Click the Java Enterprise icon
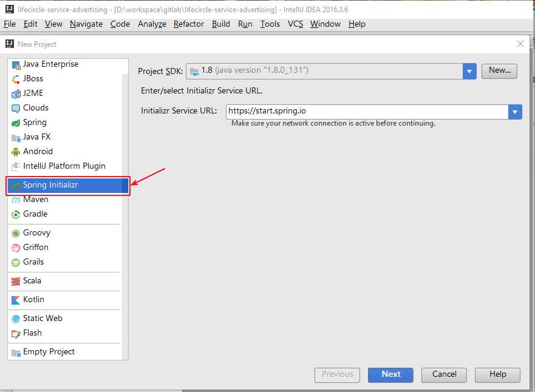 pyautogui.click(x=16, y=65)
